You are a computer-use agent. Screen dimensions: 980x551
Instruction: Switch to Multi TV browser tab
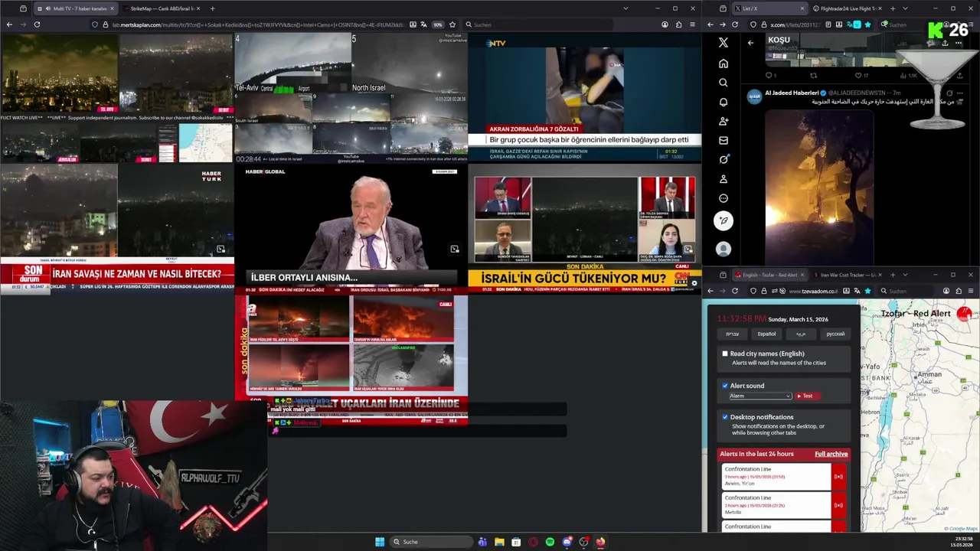click(74, 8)
